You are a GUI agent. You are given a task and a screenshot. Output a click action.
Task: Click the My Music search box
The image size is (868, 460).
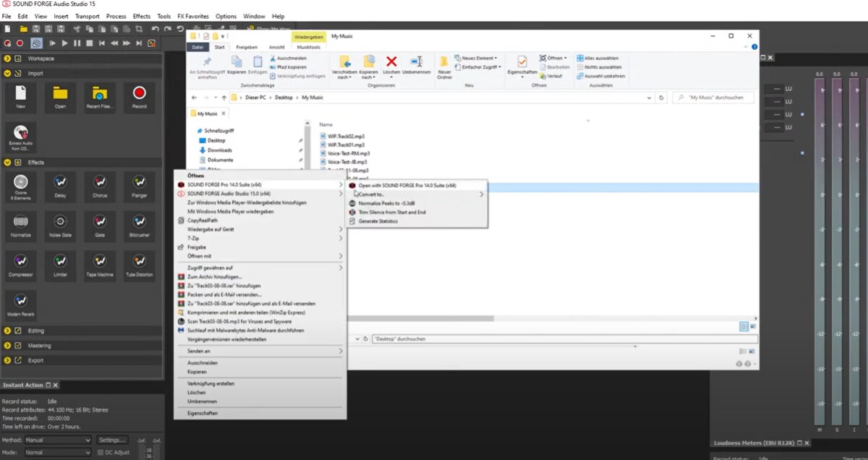(712, 98)
